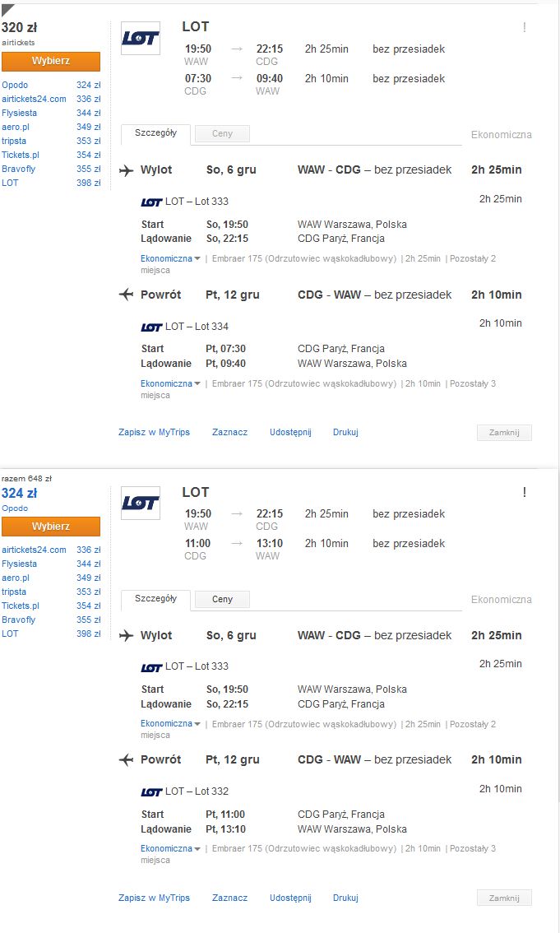
Task: Click Zapisz w MyTrips in second result
Action: coord(154,898)
